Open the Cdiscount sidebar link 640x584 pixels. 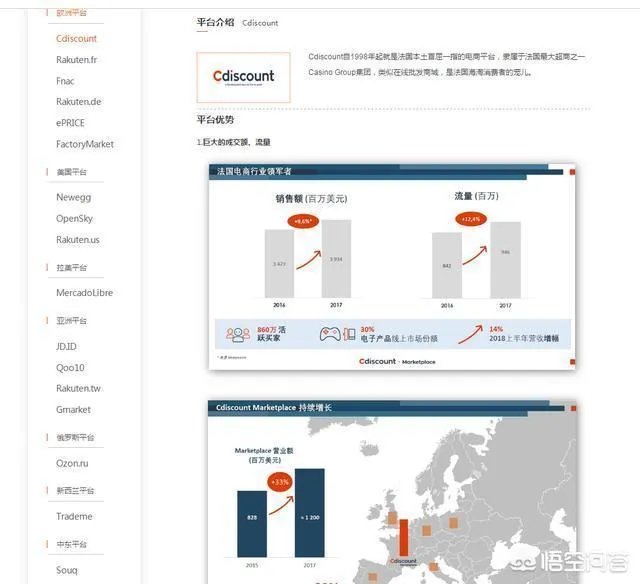pyautogui.click(x=76, y=39)
